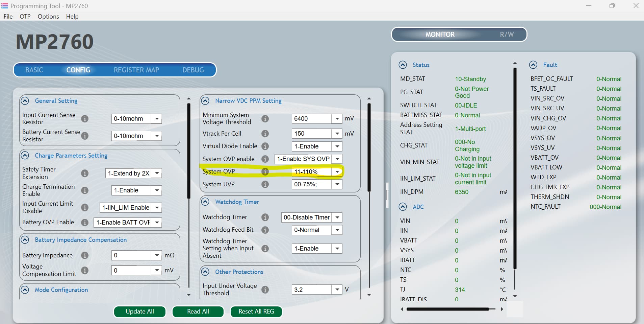Click info icon for Watchdog Feed Bit

[265, 230]
